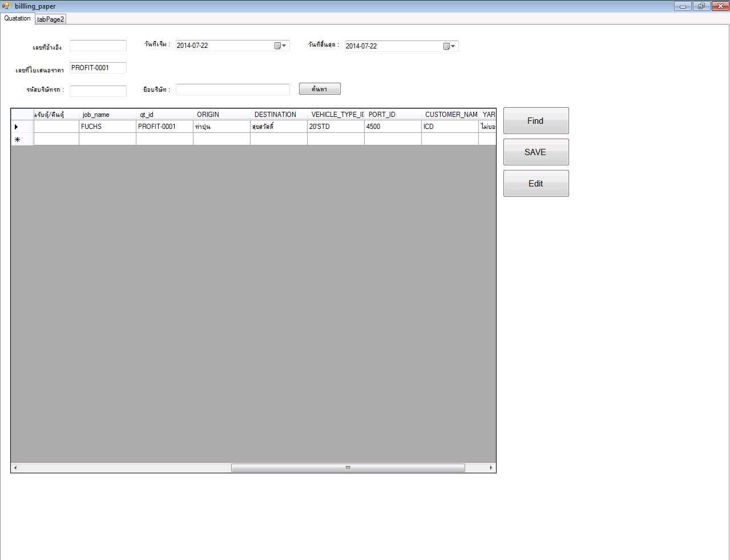The height and width of the screenshot is (560, 730).
Task: Switch to the Quatation tab
Action: 18,19
